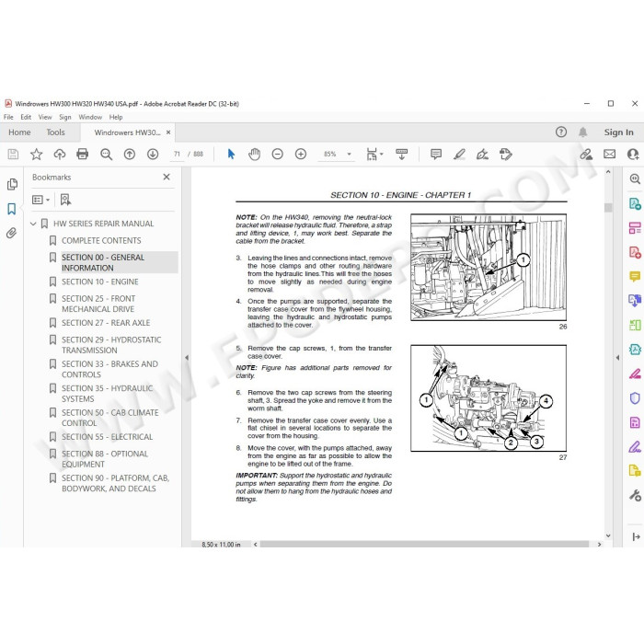Open the Sign menu
This screenshot has height=644, width=644.
(x=65, y=117)
